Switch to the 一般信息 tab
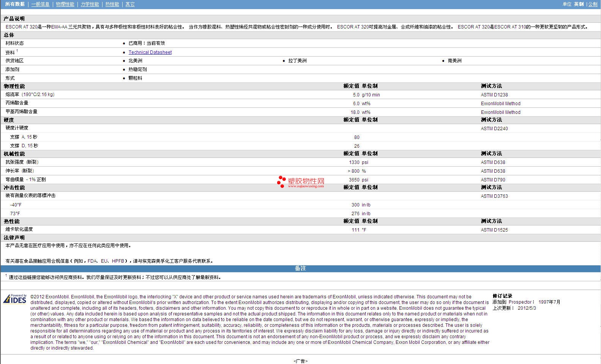The width and height of the screenshot is (601, 364). [40, 4]
